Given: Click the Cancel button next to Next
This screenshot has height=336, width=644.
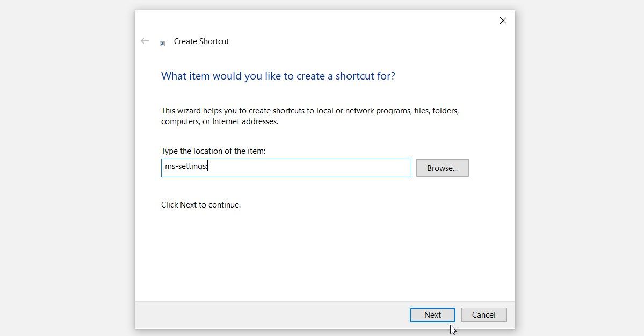Looking at the screenshot, I should pos(484,314).
